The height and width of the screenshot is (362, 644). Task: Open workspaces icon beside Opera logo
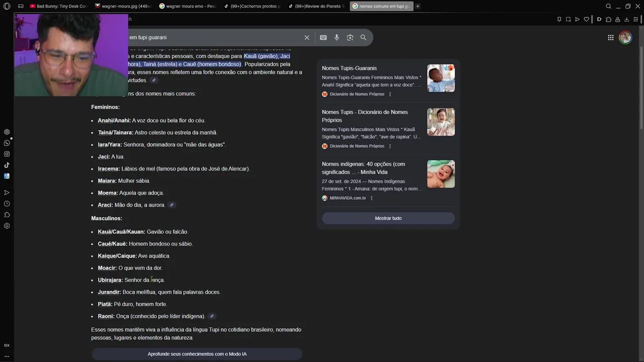pyautogui.click(x=21, y=6)
